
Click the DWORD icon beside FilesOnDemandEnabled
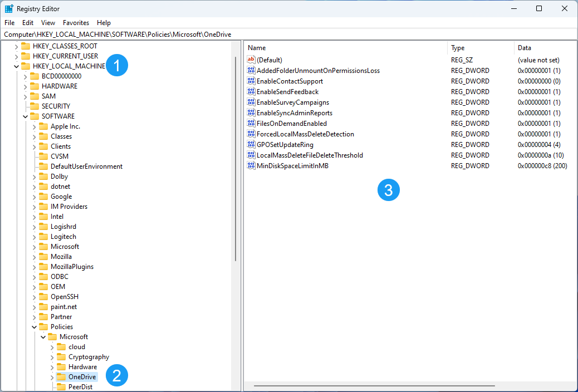(251, 124)
